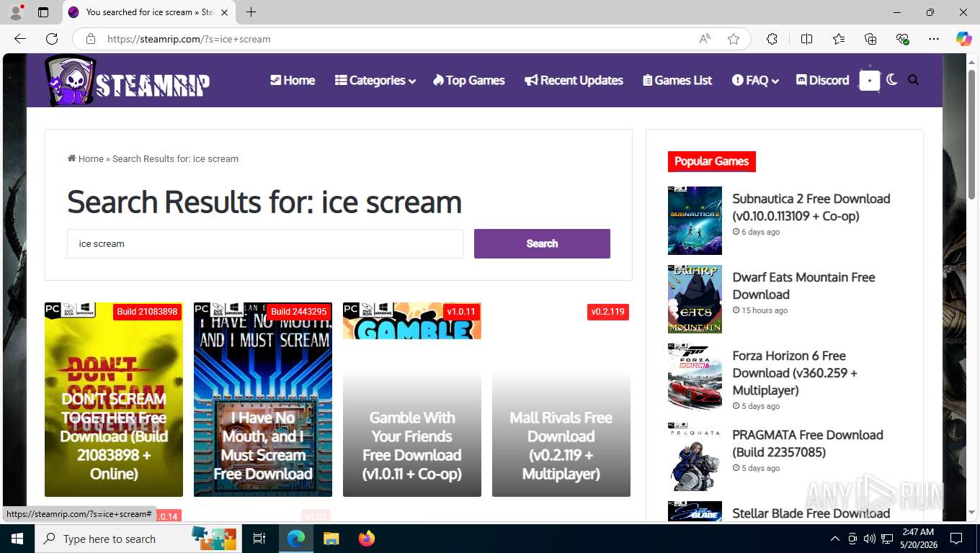Image resolution: width=980 pixels, height=553 pixels.
Task: Click the Popular Games heading label
Action: coord(712,161)
